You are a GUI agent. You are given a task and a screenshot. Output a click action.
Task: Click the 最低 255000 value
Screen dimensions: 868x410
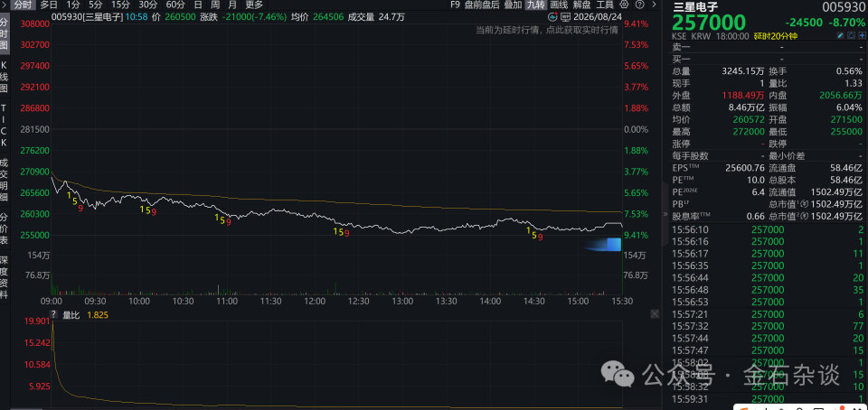coord(846,132)
